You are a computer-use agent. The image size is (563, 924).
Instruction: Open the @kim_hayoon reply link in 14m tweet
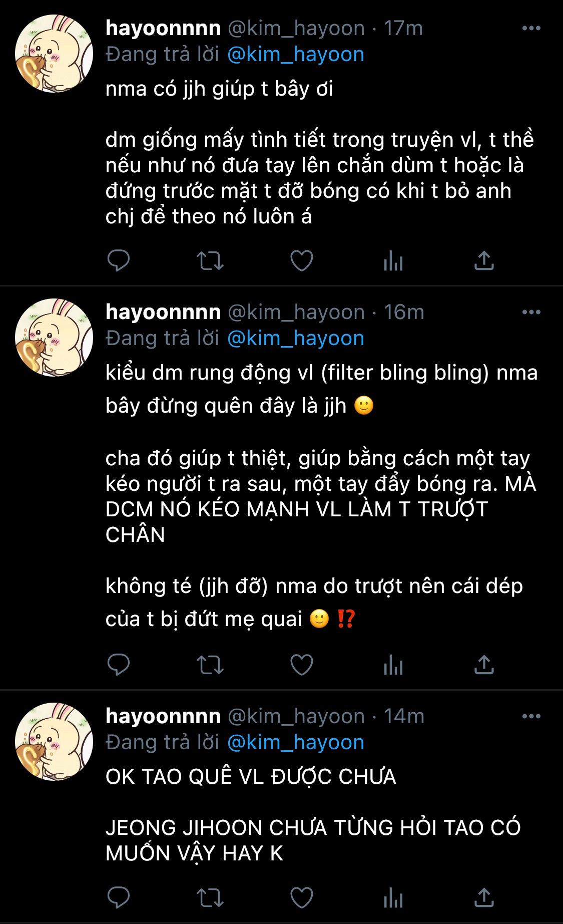coord(296,742)
